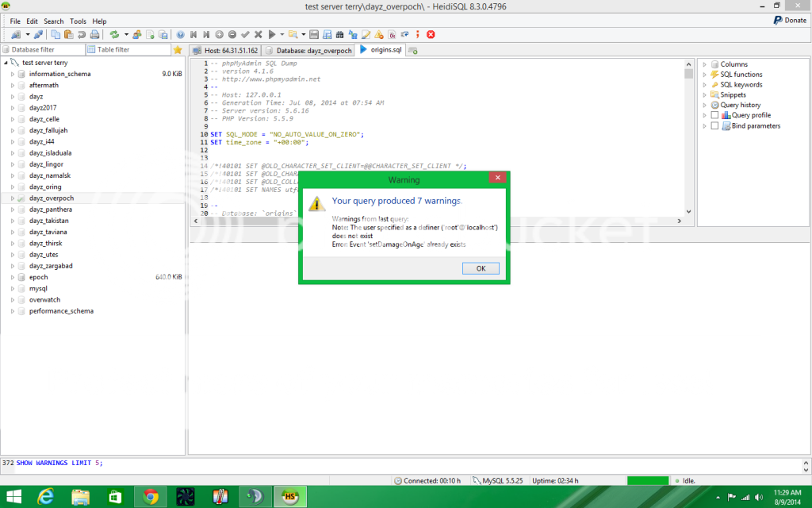Click the Delete row minus icon
812x508 pixels.
point(232,35)
